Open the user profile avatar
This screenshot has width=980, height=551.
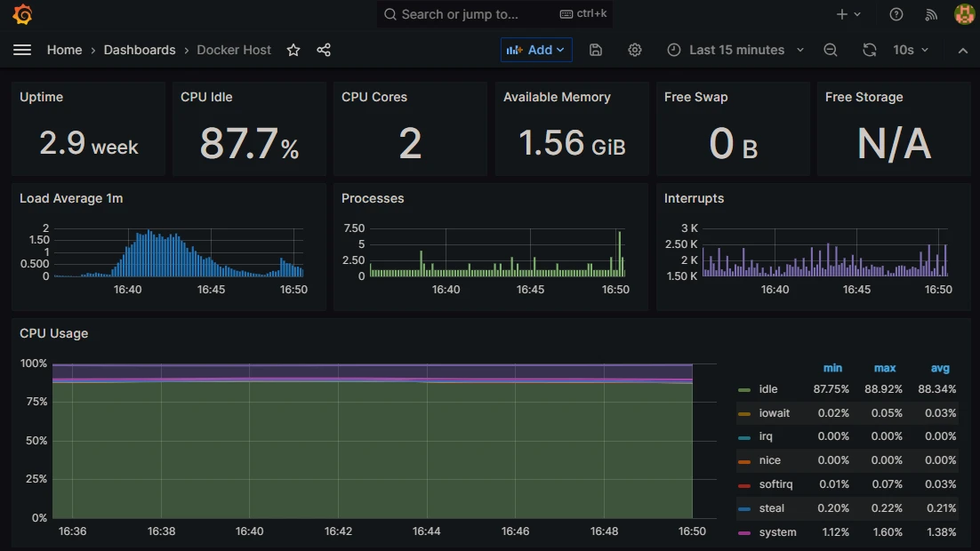click(964, 14)
